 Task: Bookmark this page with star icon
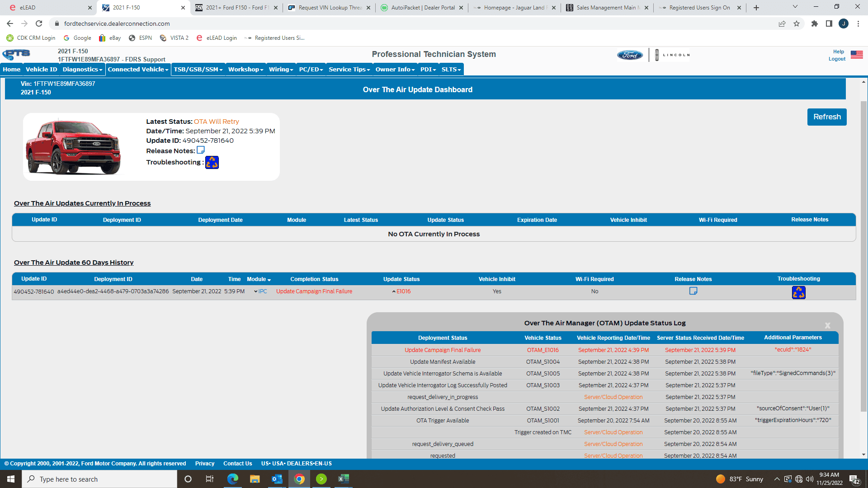point(797,23)
